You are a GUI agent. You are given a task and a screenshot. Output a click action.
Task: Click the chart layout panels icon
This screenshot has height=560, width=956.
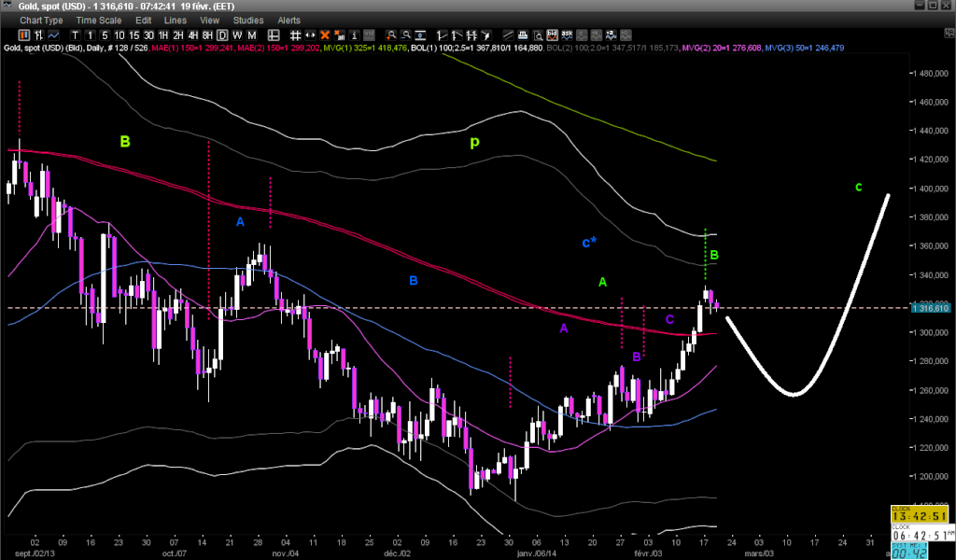(x=274, y=35)
